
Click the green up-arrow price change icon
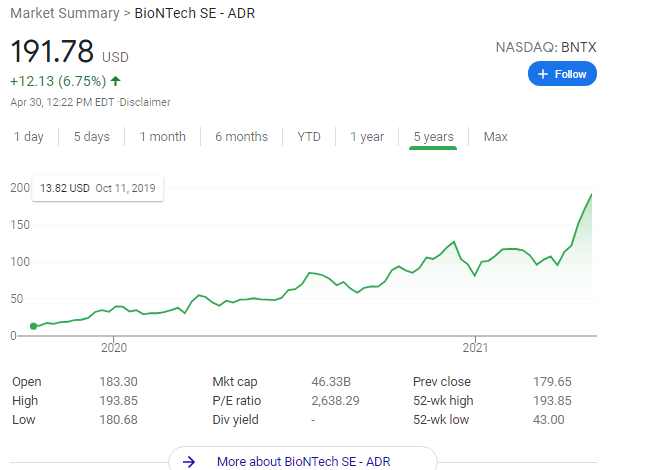(x=116, y=81)
